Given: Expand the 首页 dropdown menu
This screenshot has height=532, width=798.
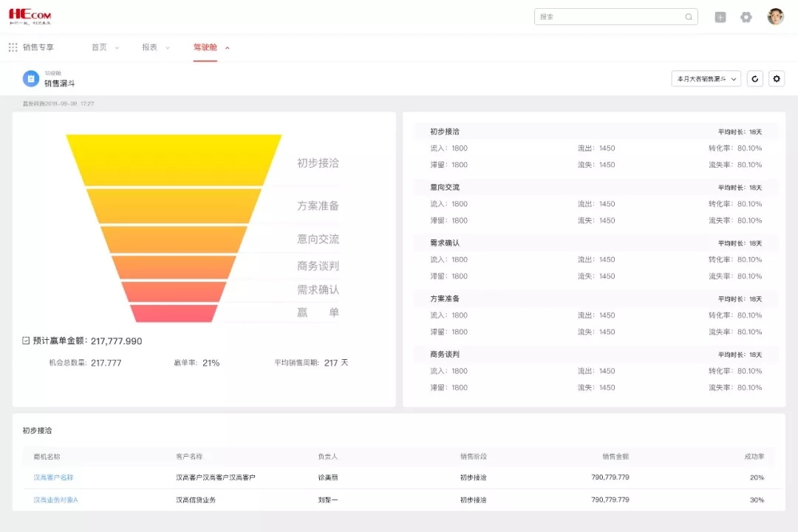Looking at the screenshot, I should pyautogui.click(x=105, y=47).
